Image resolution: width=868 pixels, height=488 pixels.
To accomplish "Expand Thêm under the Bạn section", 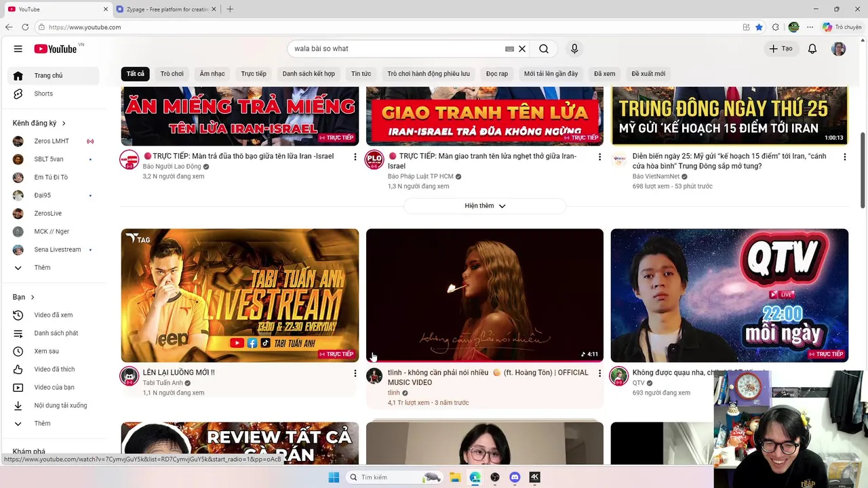I will point(53,424).
